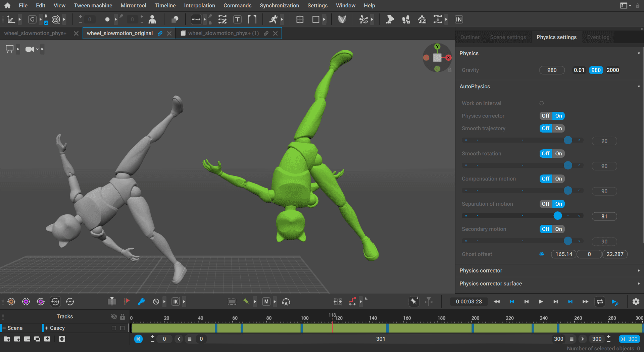Open the AutoPosing running-man tool

(273, 19)
